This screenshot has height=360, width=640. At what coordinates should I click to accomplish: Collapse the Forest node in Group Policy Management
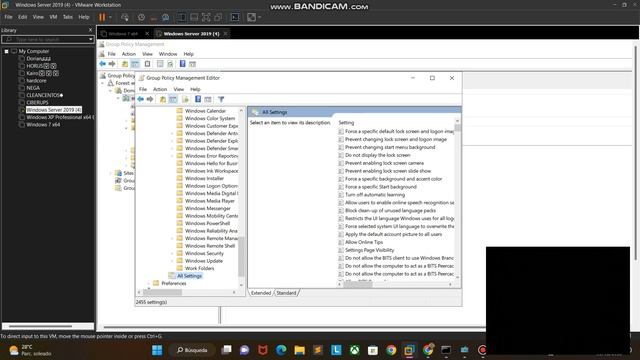point(102,83)
